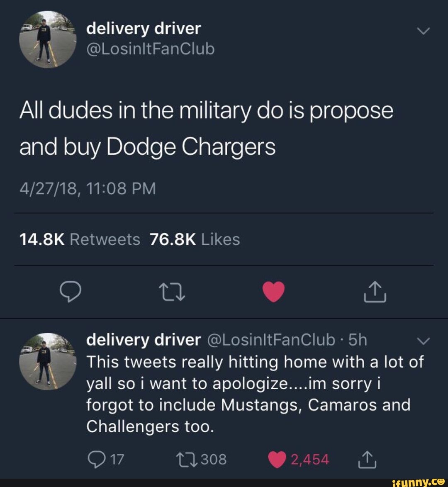
Task: Click delivery driver display name at top
Action: [144, 29]
